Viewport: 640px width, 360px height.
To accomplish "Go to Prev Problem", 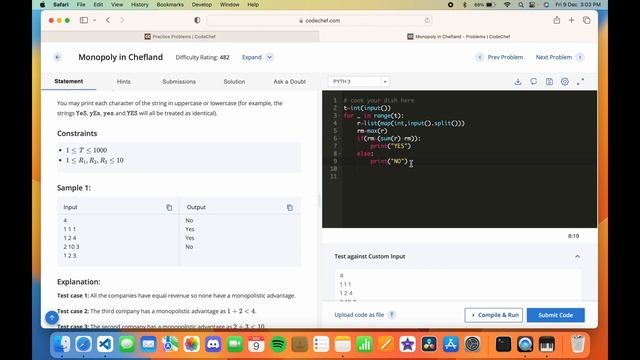I will (500, 57).
